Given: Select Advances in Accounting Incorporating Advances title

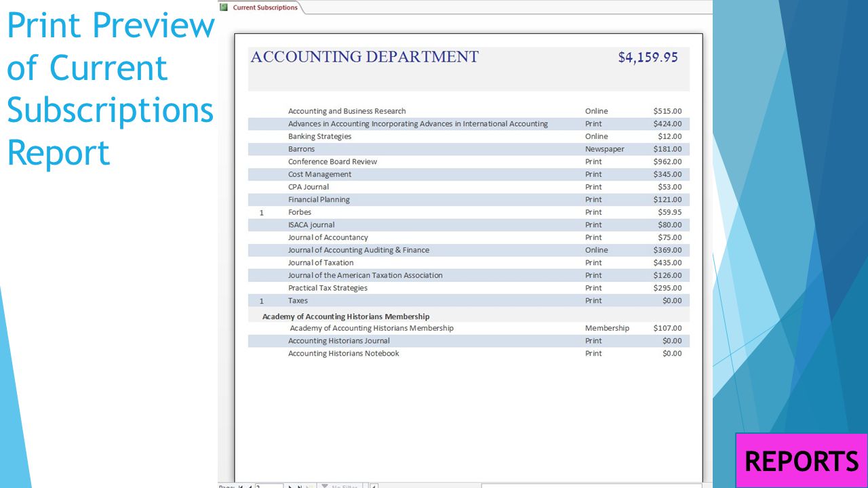Looking at the screenshot, I should 418,124.
